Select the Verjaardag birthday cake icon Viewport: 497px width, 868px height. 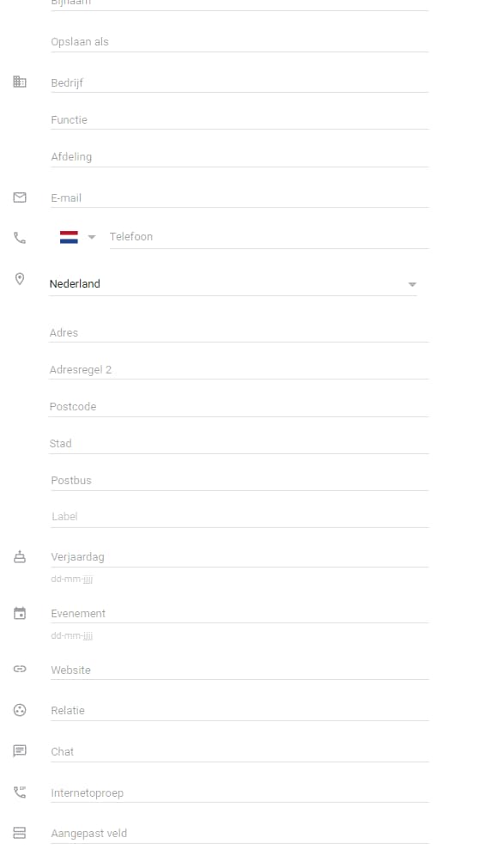pyautogui.click(x=19, y=555)
